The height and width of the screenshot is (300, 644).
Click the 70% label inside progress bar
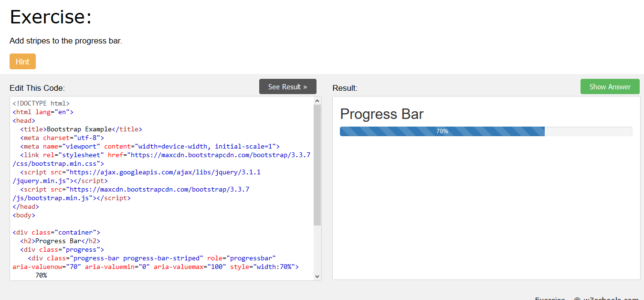pos(442,131)
